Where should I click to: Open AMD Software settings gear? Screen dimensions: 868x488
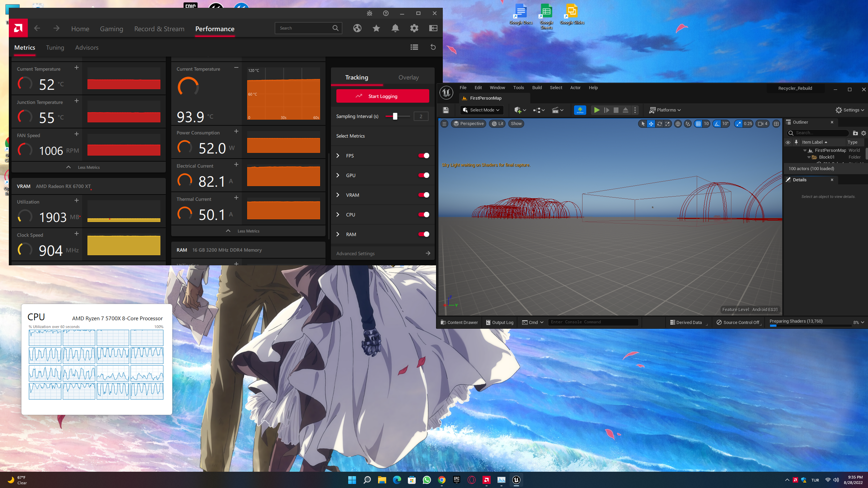pos(414,28)
